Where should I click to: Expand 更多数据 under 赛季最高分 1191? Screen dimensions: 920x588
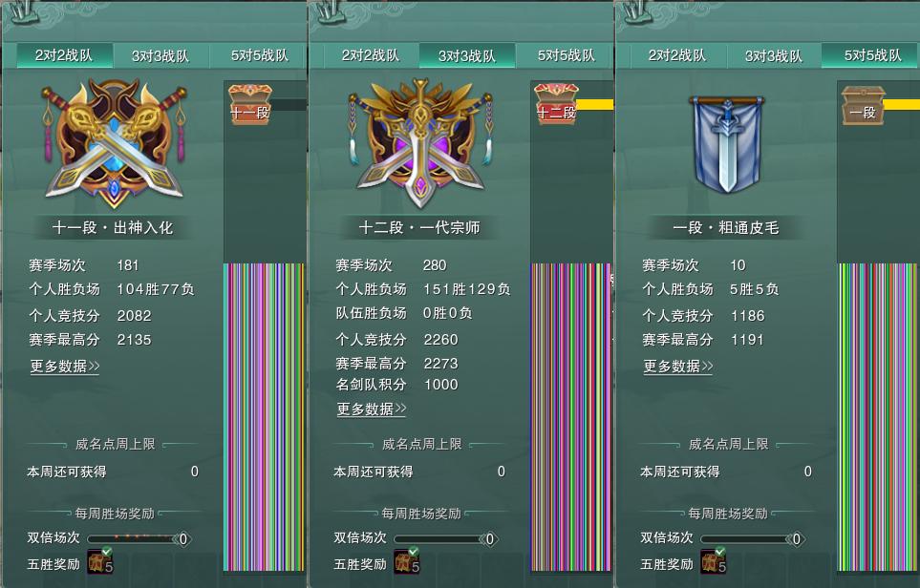click(x=677, y=367)
